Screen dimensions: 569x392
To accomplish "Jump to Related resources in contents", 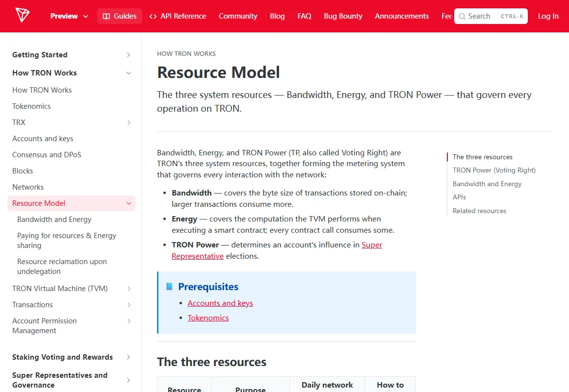I will [479, 211].
